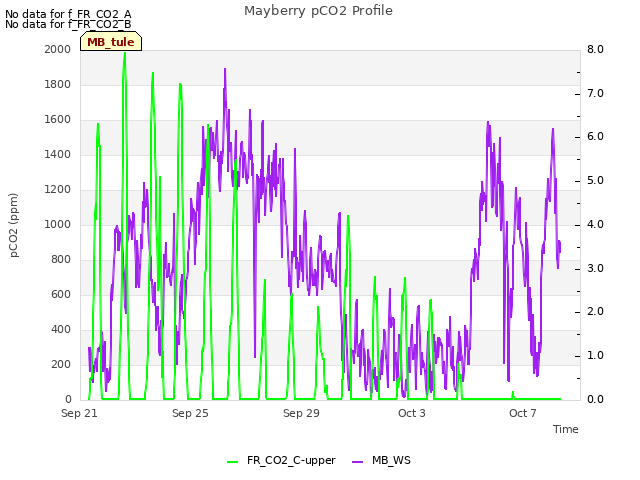
Task: Click the 1600 left-axis tick label
Action: pos(58,120)
